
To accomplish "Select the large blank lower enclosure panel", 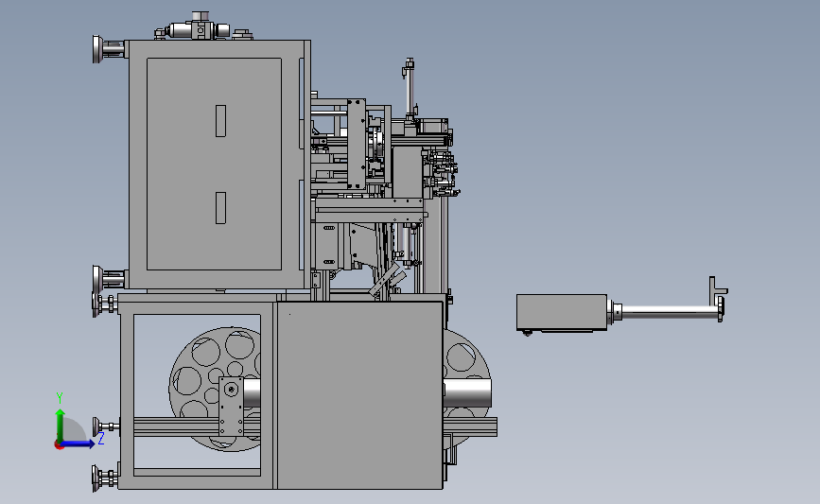I will tap(359, 395).
